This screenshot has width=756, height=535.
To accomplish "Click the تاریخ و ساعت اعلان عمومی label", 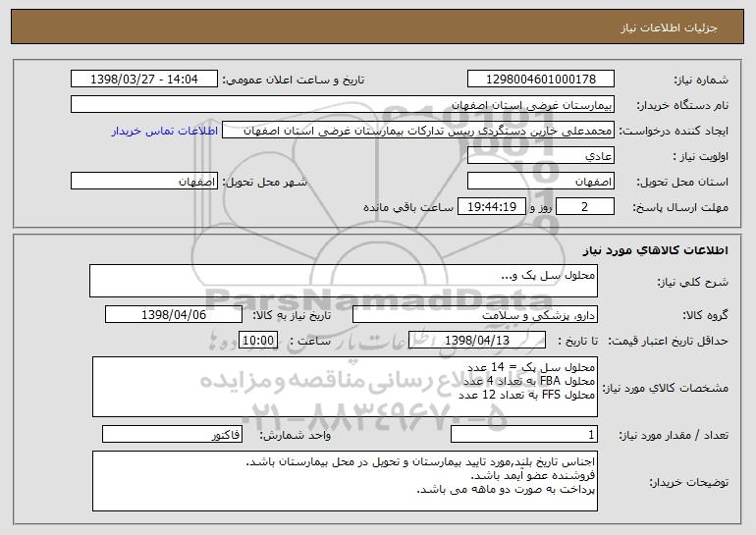I will coord(294,80).
